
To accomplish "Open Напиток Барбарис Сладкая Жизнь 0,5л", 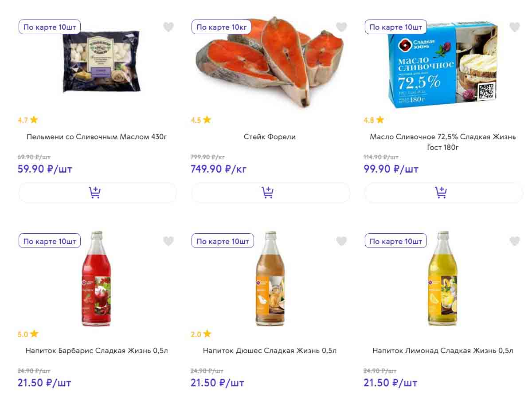I will click(97, 350).
